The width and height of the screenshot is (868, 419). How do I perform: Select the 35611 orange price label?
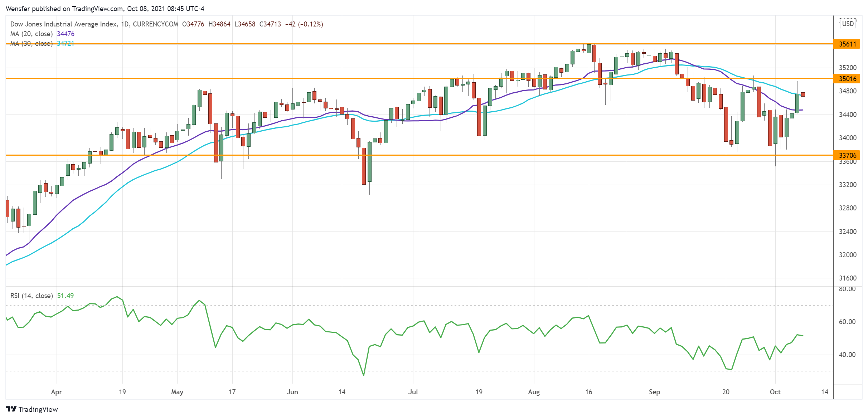click(x=847, y=44)
